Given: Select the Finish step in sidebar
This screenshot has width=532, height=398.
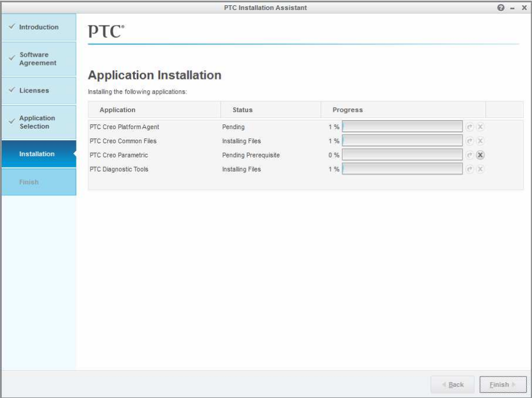Looking at the screenshot, I should 39,182.
